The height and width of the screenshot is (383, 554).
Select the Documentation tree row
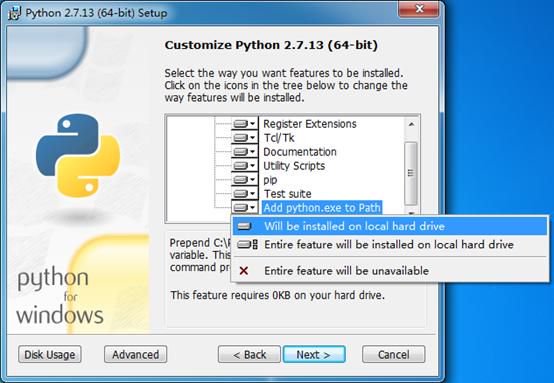300,152
